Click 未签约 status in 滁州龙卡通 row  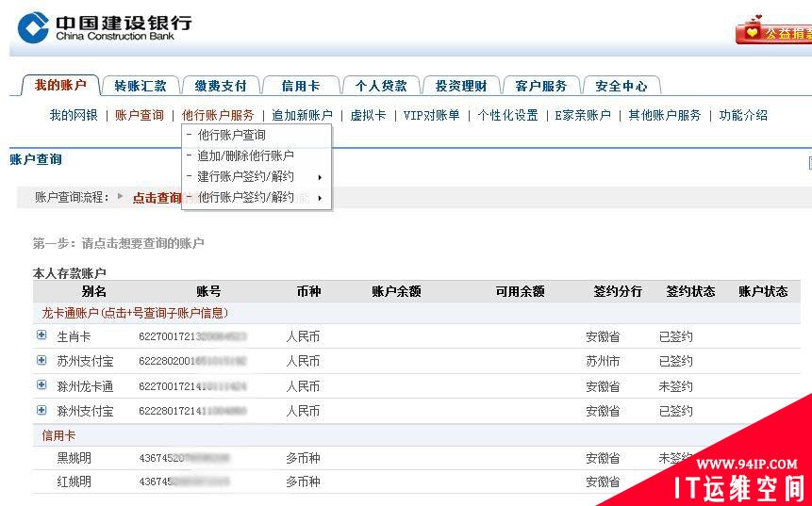point(676,386)
